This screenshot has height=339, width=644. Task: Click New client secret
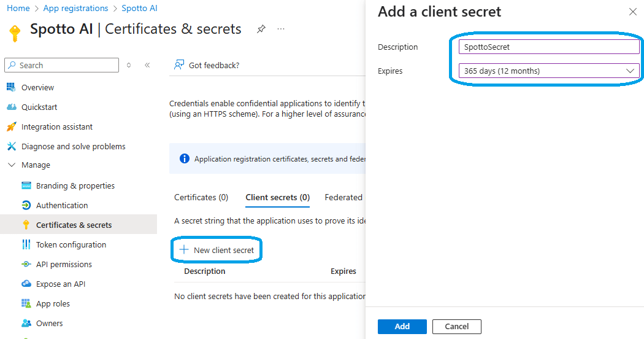coord(217,250)
